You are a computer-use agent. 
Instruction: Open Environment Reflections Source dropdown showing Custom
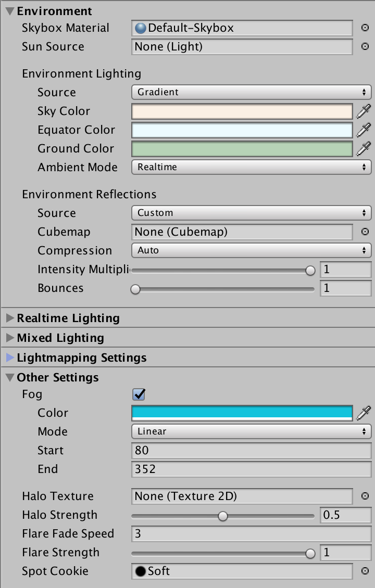(x=251, y=213)
